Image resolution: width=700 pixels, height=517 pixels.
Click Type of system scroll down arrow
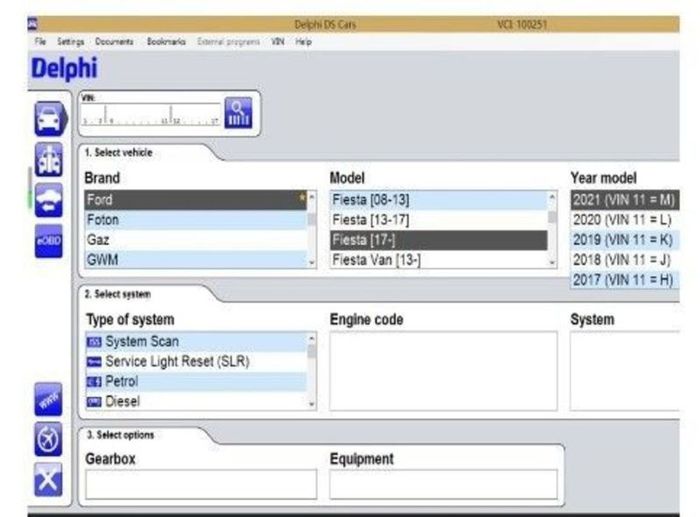312,404
